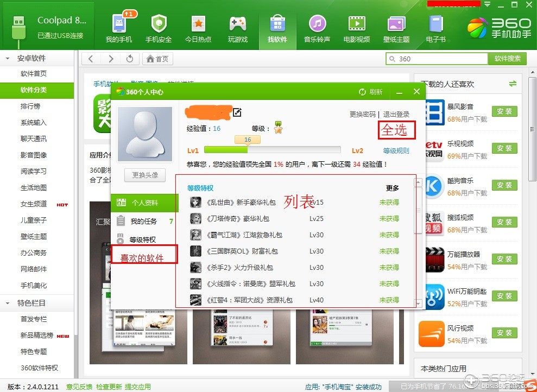Image resolution: width=537 pixels, height=392 pixels.
Task: Go back with the left arrow
Action: [91, 59]
